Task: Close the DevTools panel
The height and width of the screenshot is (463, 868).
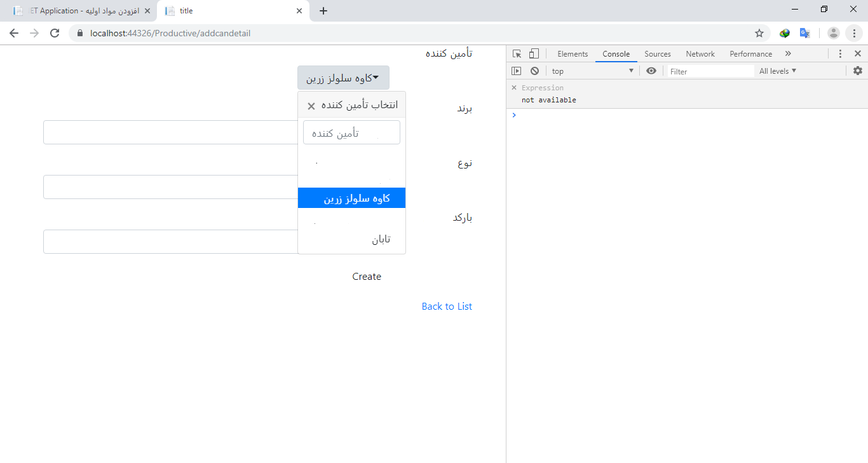Action: pos(858,54)
